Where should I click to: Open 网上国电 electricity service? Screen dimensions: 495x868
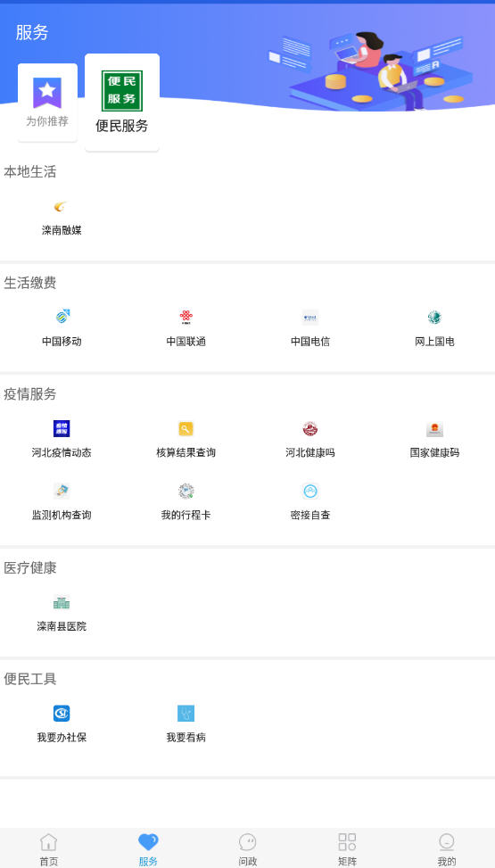[434, 318]
